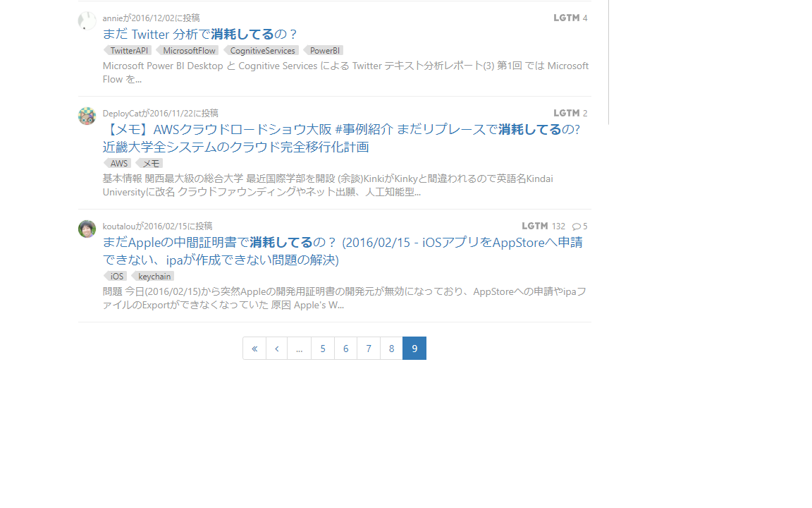Go to previous page with single arrow

pos(277,349)
